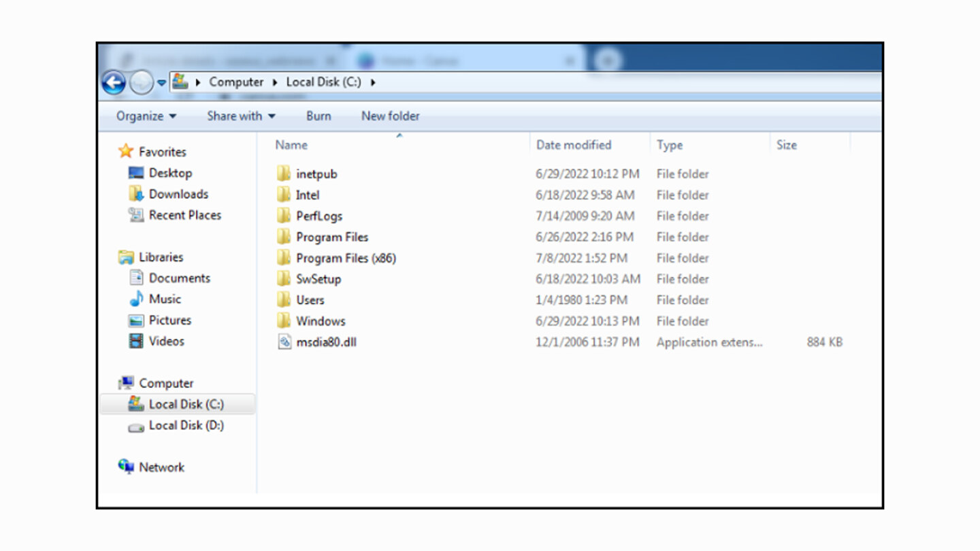Click the Videos filmstrip icon
The width and height of the screenshot is (980, 551).
coord(136,341)
